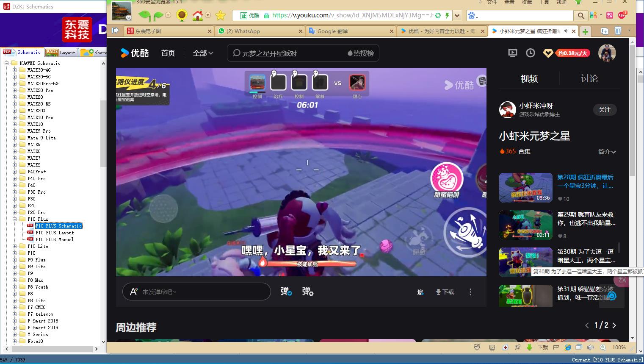Click the 下载 download button below video

click(x=445, y=292)
